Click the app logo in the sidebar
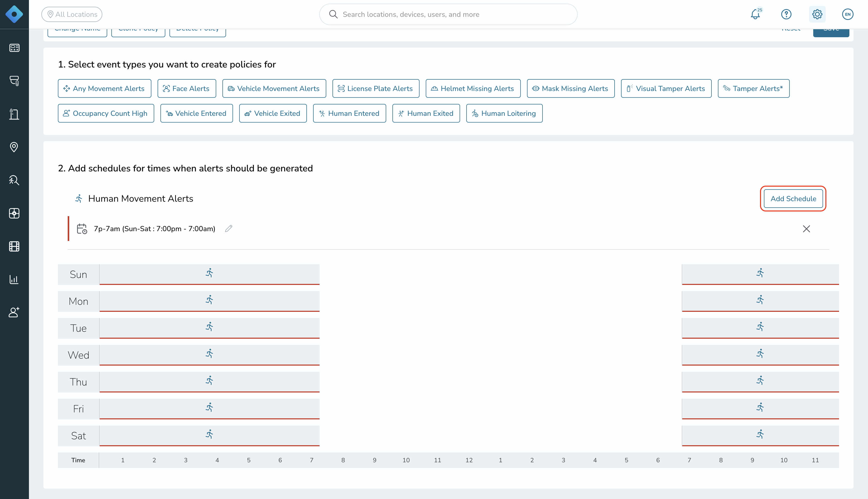The width and height of the screenshot is (868, 499). coord(14,14)
